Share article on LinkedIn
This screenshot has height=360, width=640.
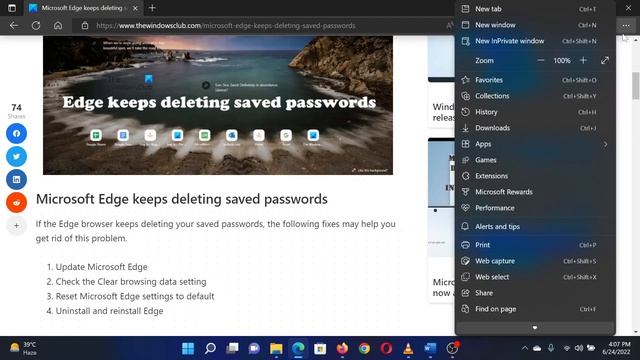(x=16, y=180)
